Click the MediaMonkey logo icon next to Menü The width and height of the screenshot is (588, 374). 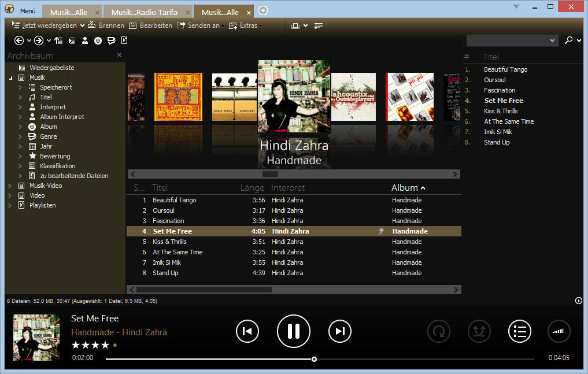(x=9, y=9)
